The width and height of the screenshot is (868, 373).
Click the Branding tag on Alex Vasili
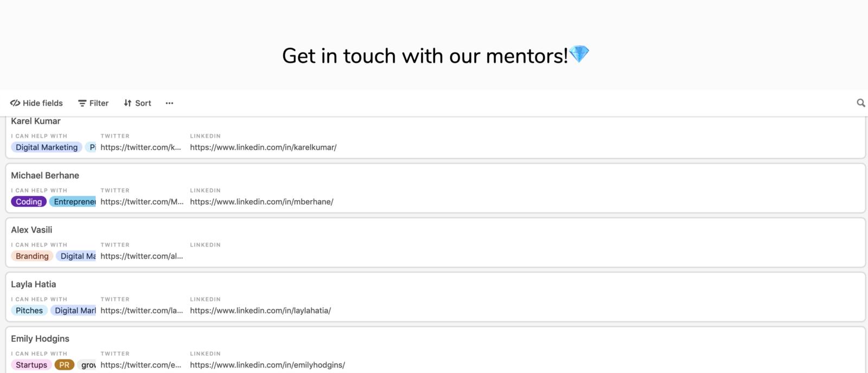click(32, 256)
